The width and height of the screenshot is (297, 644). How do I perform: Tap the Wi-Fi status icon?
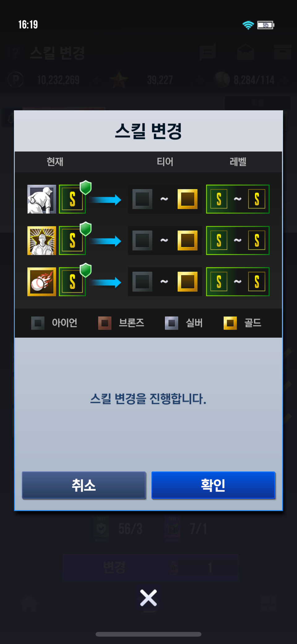[248, 25]
